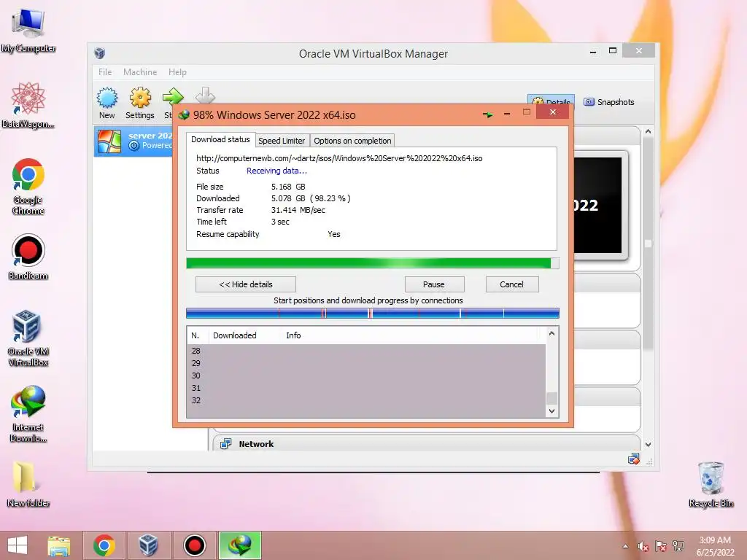Open Google Chrome desktop shortcut
Image resolution: width=747 pixels, height=560 pixels.
click(28, 186)
